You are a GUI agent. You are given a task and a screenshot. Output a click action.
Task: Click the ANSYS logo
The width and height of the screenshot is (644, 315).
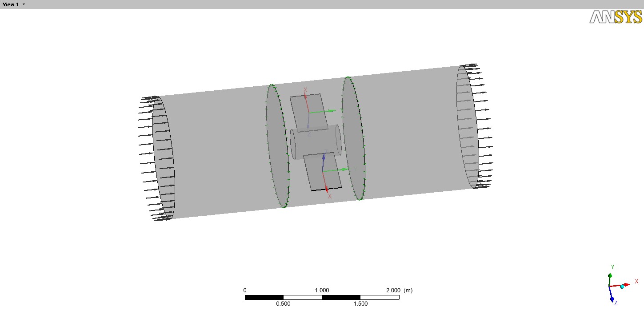coord(616,17)
